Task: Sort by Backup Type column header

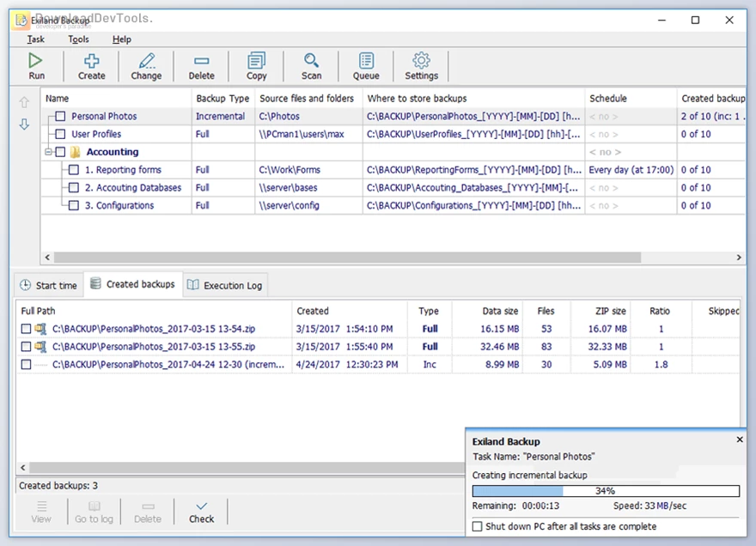Action: [223, 99]
